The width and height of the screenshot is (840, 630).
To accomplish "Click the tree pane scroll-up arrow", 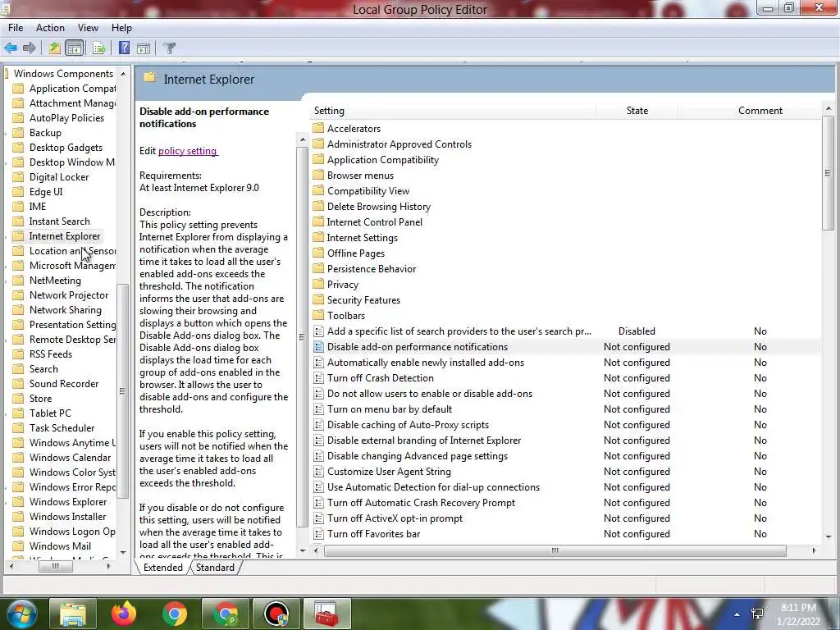I will 123,73.
